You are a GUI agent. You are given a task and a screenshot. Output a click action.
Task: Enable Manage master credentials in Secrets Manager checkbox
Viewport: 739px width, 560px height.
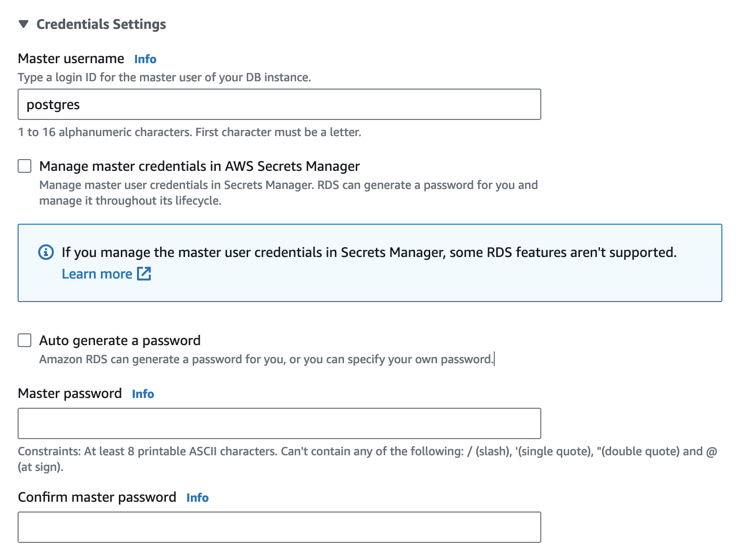point(24,166)
